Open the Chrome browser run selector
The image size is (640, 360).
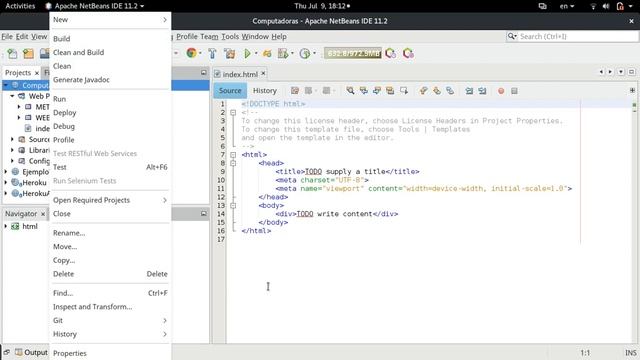191,53
